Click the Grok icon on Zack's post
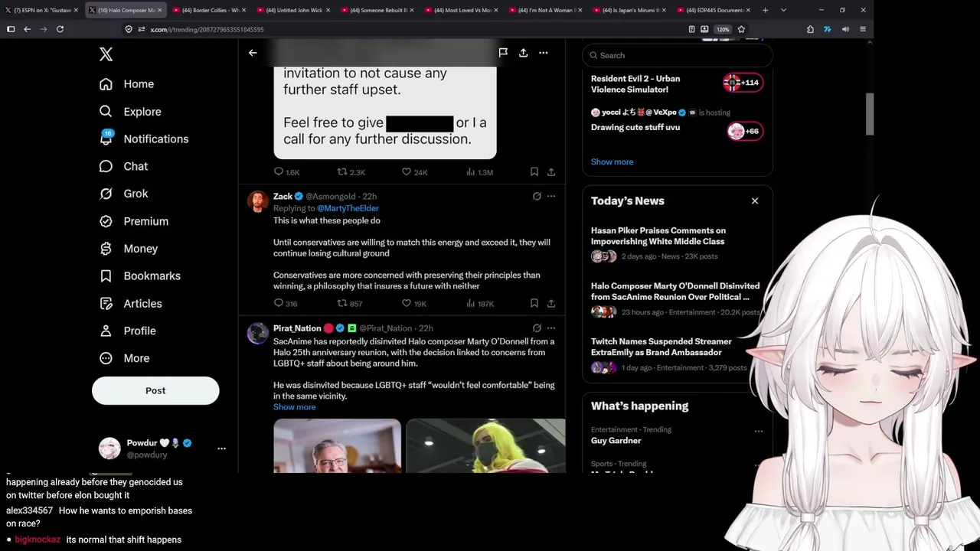980x551 pixels. [x=537, y=197]
